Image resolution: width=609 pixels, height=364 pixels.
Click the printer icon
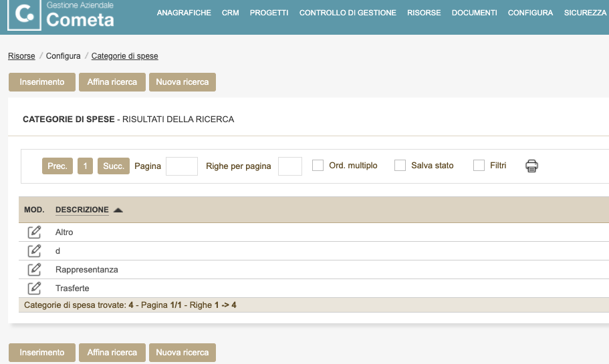[x=531, y=166]
